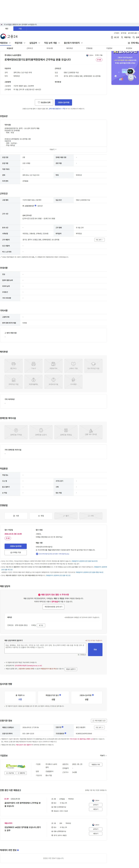Click the 검색 magnifier icon
The image size is (139, 868).
tap(136, 37)
